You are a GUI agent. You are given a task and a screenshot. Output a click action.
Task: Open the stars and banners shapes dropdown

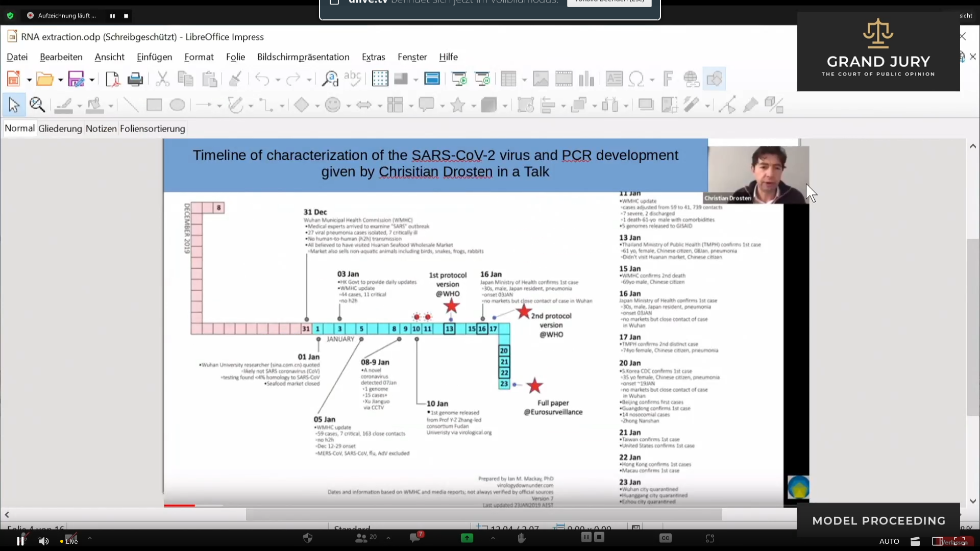pyautogui.click(x=473, y=106)
